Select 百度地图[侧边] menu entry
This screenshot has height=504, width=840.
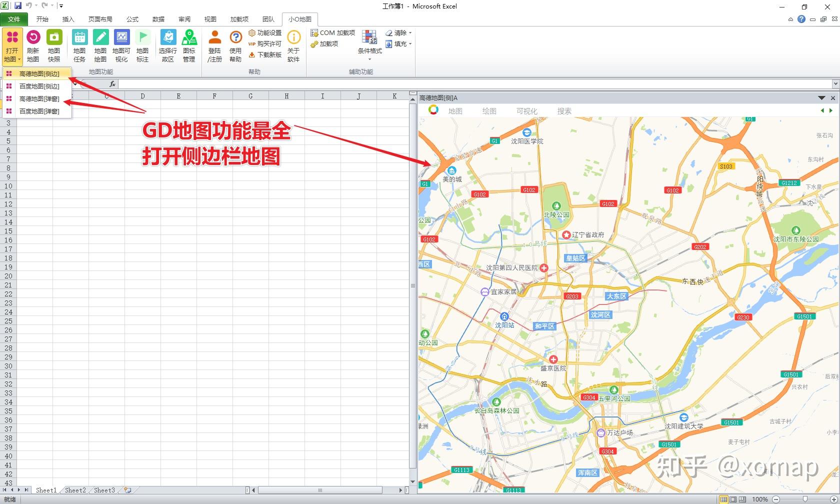click(x=37, y=86)
